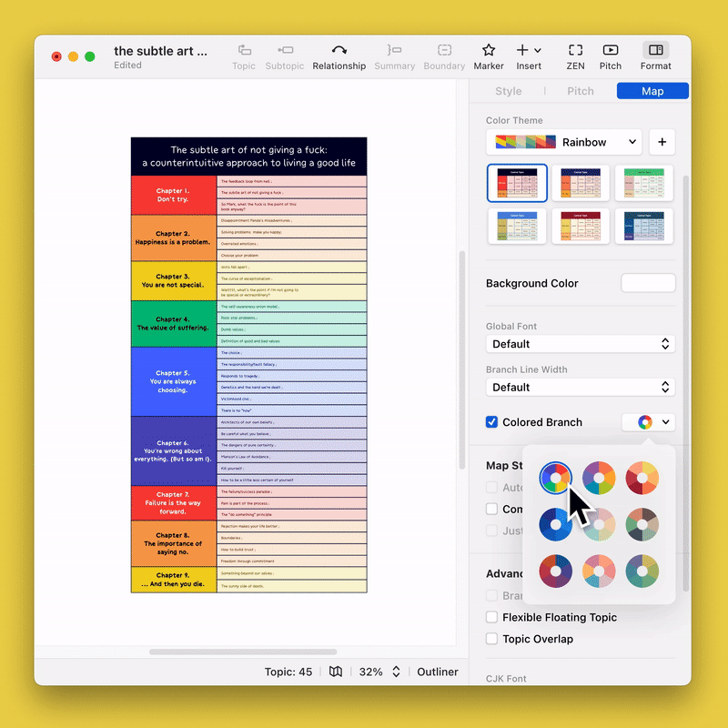Viewport: 728px width, 728px height.
Task: Choose the pastel pink-mint wheel palette
Action: tap(599, 524)
